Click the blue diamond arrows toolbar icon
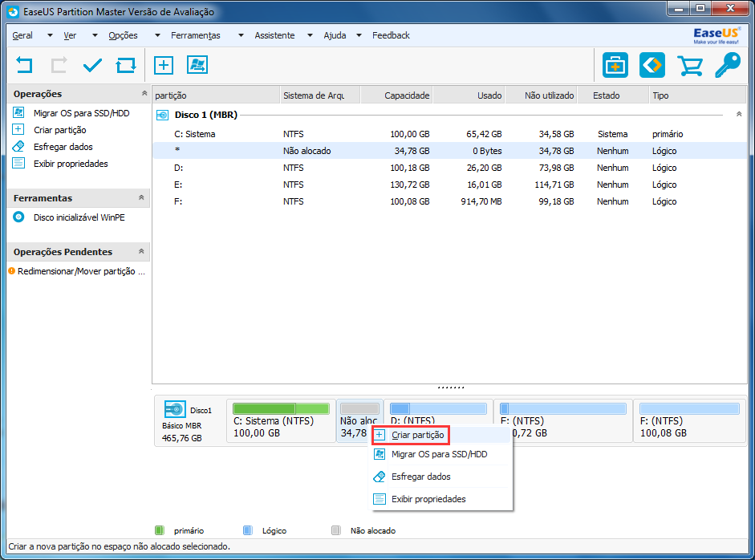The width and height of the screenshot is (755, 560). (x=652, y=65)
